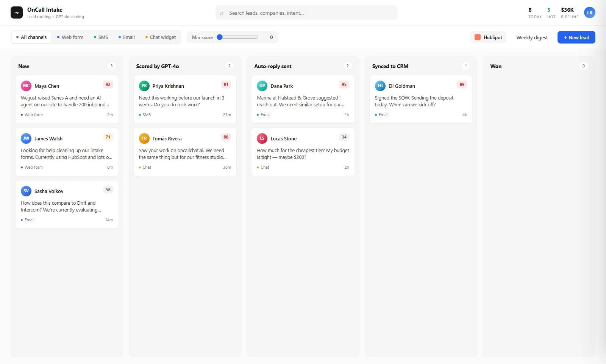This screenshot has height=364, width=606.
Task: Open the LK user profile avatar
Action: [x=590, y=12]
